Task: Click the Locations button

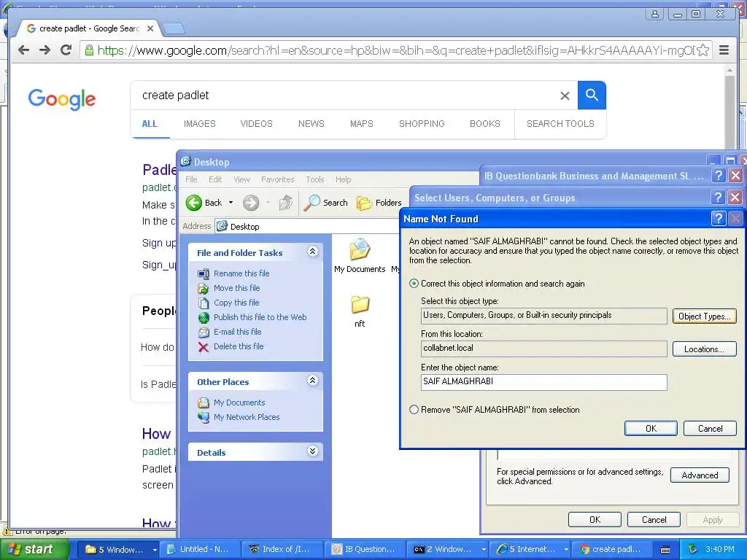Action: pos(704,349)
